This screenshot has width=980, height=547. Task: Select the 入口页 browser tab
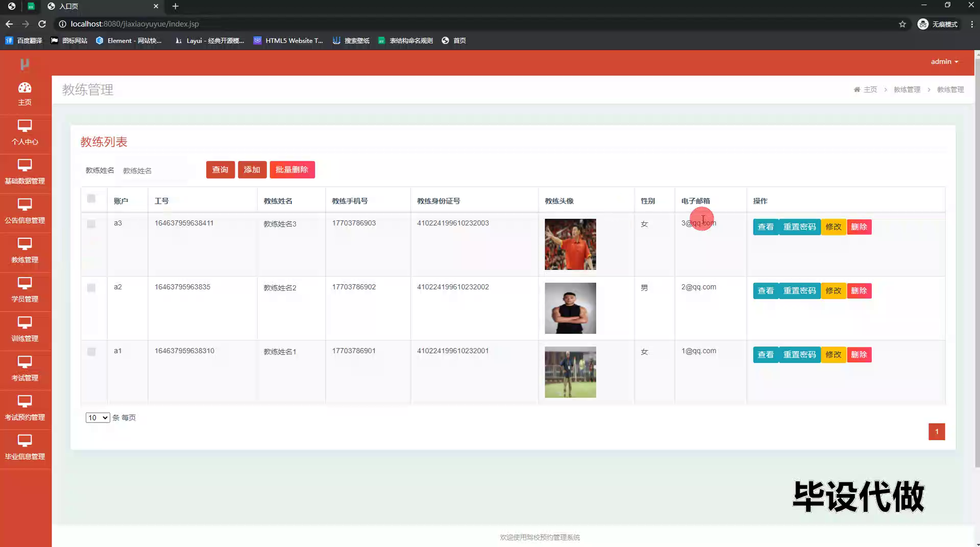click(102, 6)
